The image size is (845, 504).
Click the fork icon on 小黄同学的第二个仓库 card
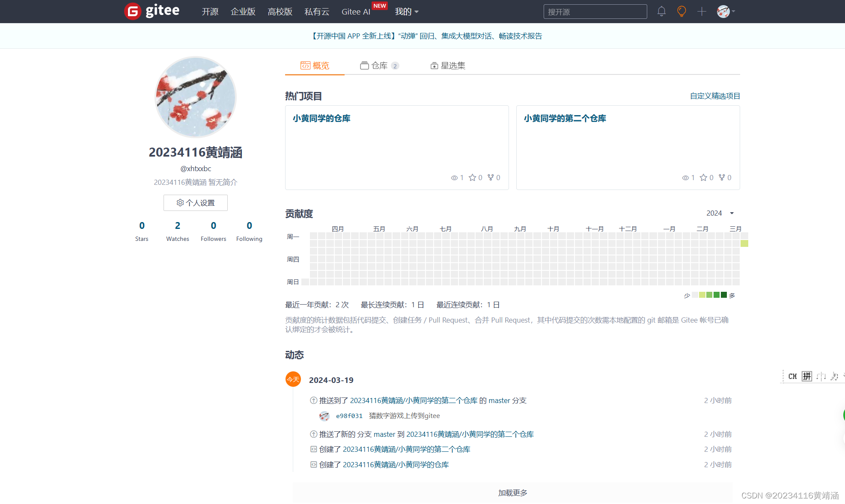click(x=722, y=178)
